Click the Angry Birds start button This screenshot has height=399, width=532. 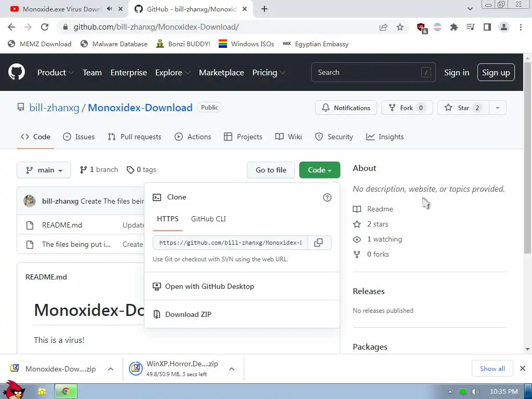[x=13, y=390]
